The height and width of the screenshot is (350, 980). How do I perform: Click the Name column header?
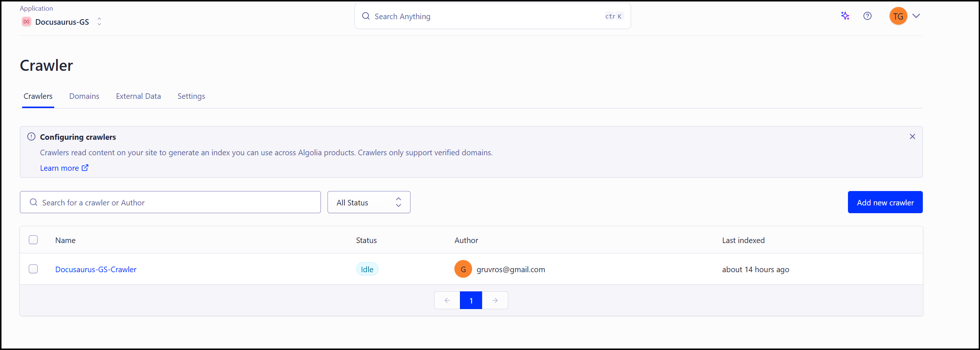point(65,240)
